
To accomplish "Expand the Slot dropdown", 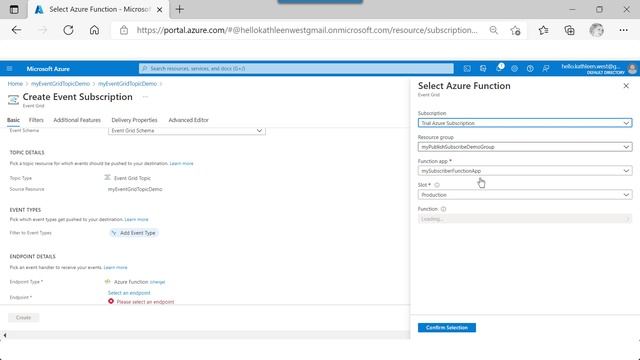I will (x=524, y=195).
